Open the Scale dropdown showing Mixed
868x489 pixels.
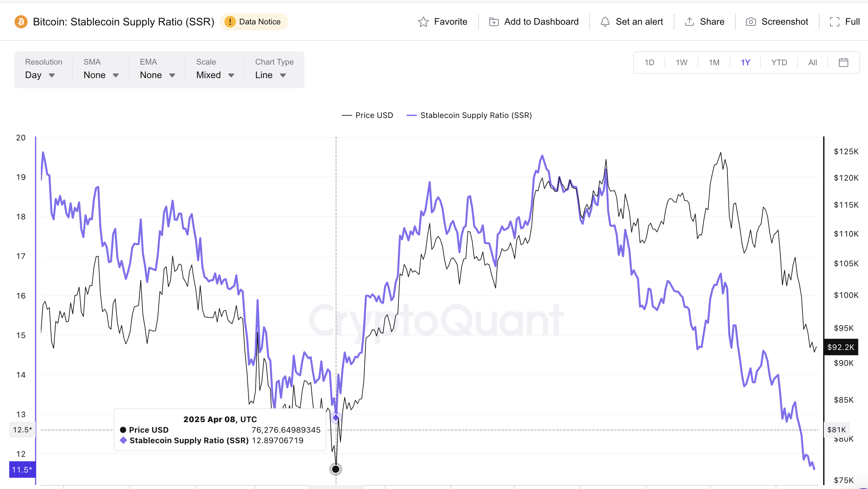coord(214,75)
